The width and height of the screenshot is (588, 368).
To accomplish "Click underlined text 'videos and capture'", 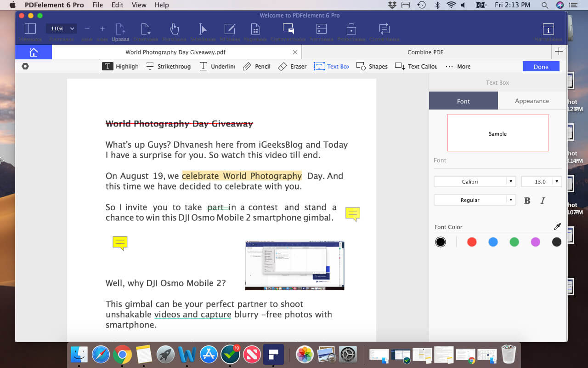I will pos(192,315).
